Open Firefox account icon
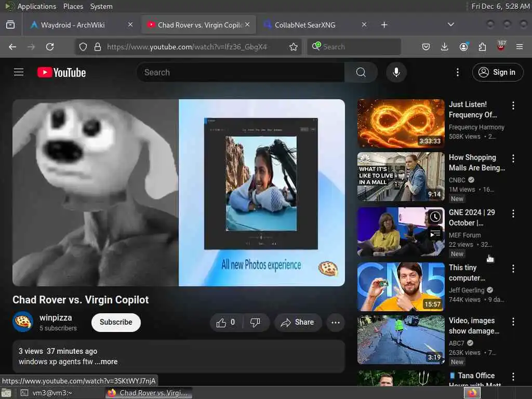 click(x=463, y=47)
